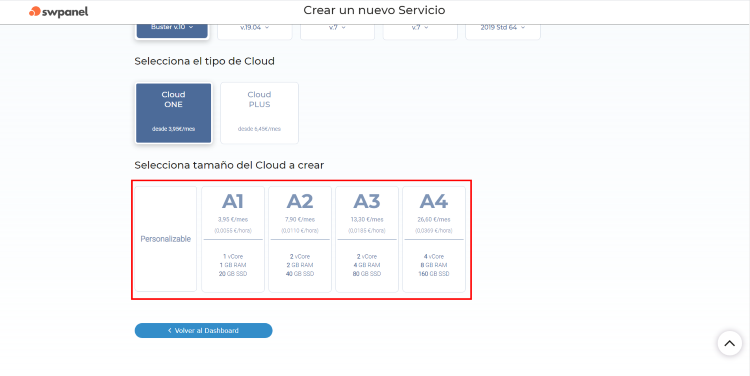Viewport: 750px width, 376px height.
Task: Select the Cloud ONE type card
Action: [173, 113]
